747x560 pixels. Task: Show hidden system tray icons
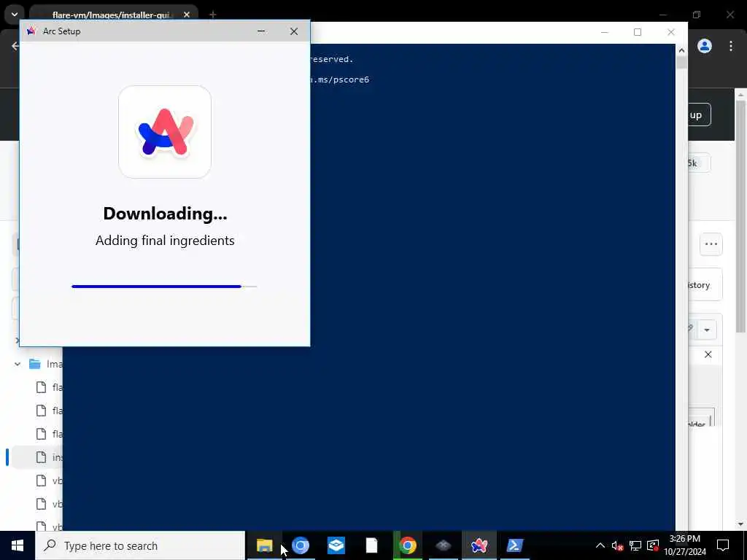coord(600,545)
